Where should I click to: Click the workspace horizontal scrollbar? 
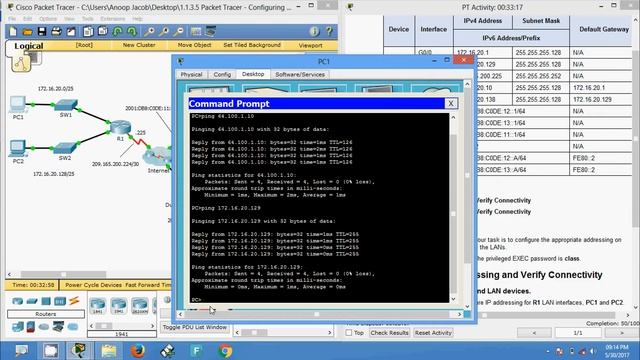(x=63, y=274)
